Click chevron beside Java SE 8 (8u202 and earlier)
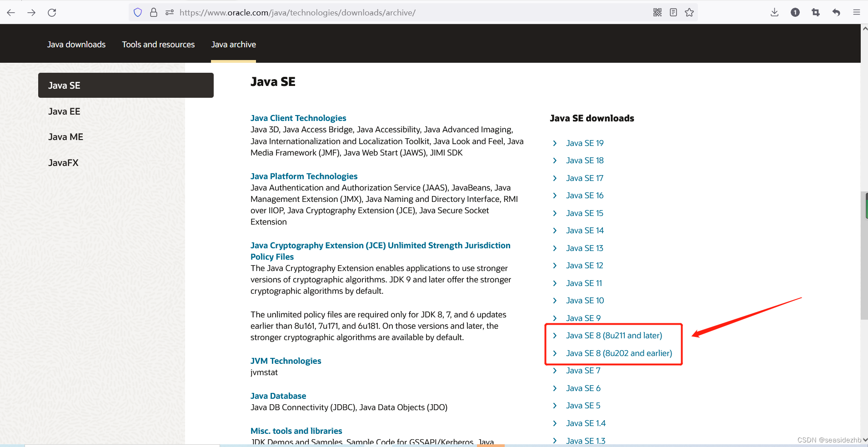This screenshot has height=447, width=868. coord(555,353)
